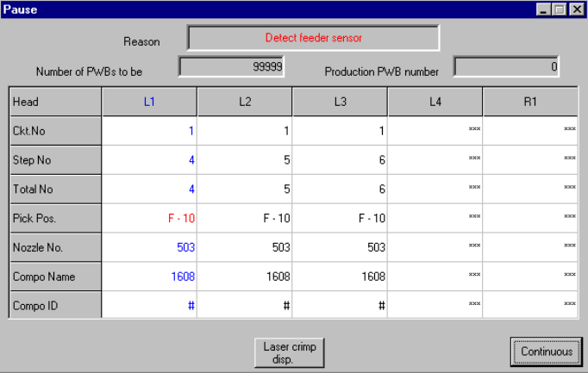The image size is (588, 373).
Task: Open Laser crimp disp. button
Action: pos(290,353)
